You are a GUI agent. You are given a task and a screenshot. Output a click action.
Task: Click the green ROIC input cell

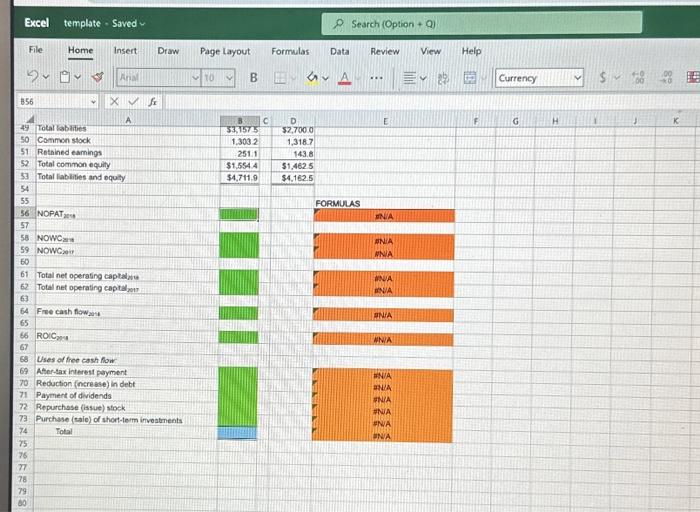(x=238, y=337)
